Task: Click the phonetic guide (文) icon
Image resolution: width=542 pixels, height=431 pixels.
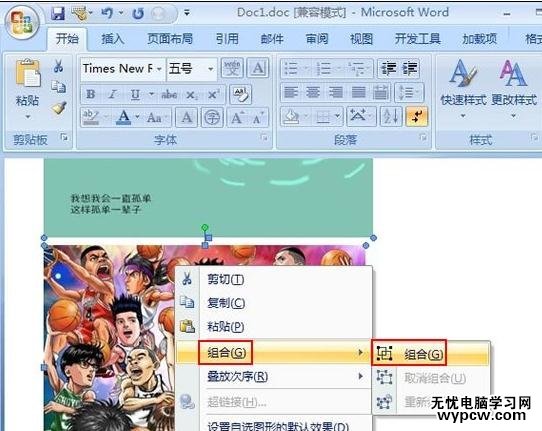Action: (232, 68)
